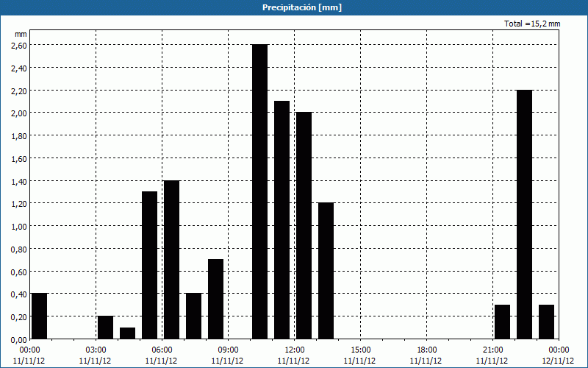Click the '2,40' y-axis value

[x=20, y=68]
